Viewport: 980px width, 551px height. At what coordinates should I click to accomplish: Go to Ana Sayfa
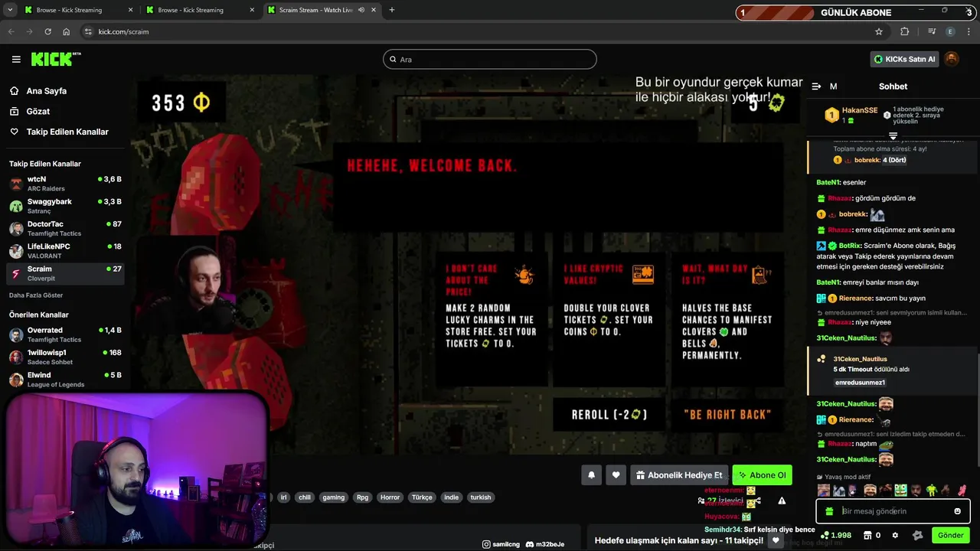click(x=47, y=90)
